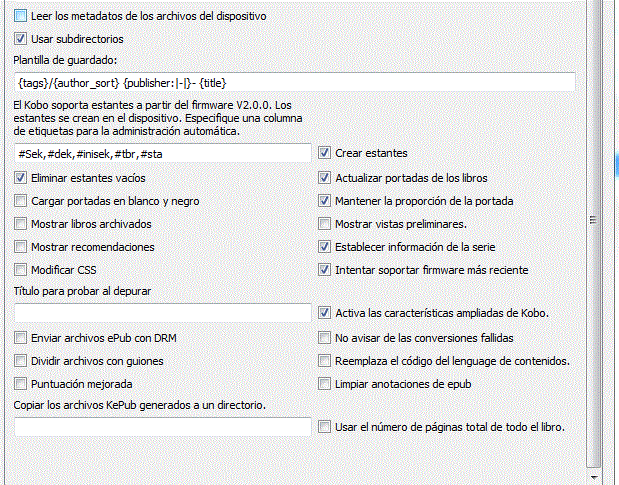
Task: Check 'Mostrar libros archivados' option
Action: tap(21, 223)
